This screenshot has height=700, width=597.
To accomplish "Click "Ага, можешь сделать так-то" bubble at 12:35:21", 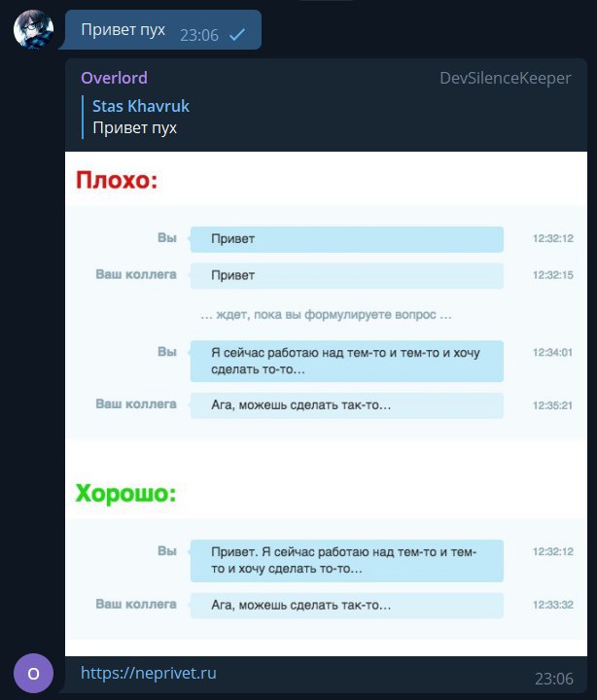I will (347, 405).
